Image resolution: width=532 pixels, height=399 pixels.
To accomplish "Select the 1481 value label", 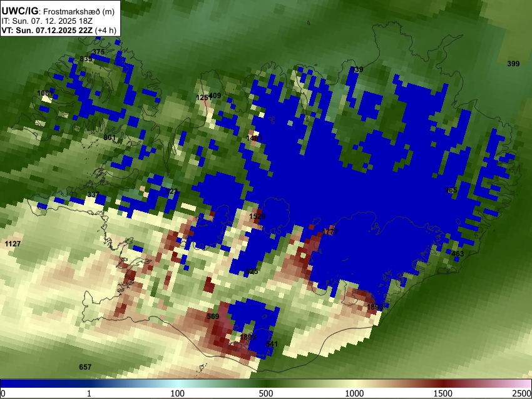I will (x=255, y=138).
